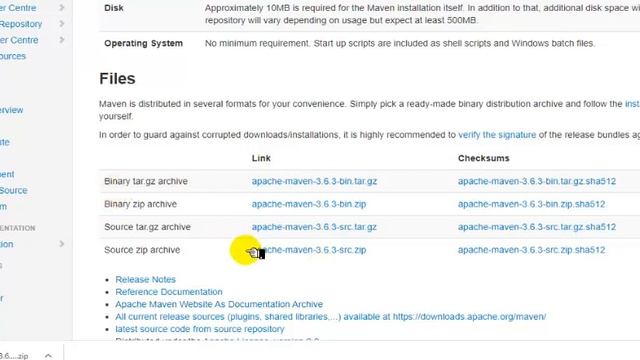
Task: Open the 'Source' sidebar link
Action: click(x=13, y=191)
